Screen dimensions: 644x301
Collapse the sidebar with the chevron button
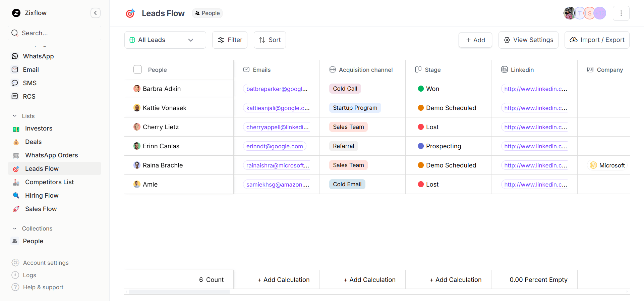tap(96, 13)
